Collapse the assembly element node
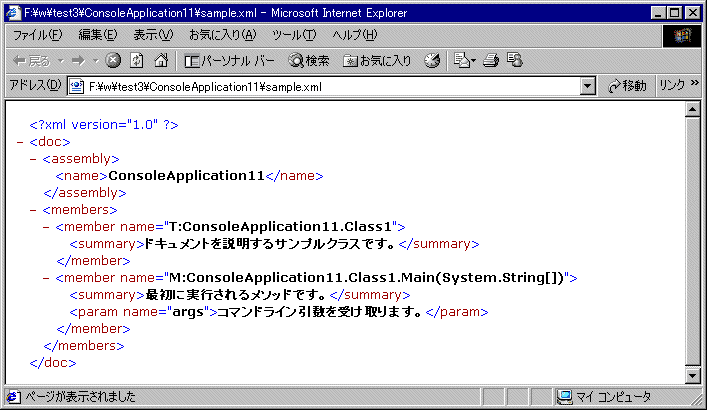 click(33, 159)
